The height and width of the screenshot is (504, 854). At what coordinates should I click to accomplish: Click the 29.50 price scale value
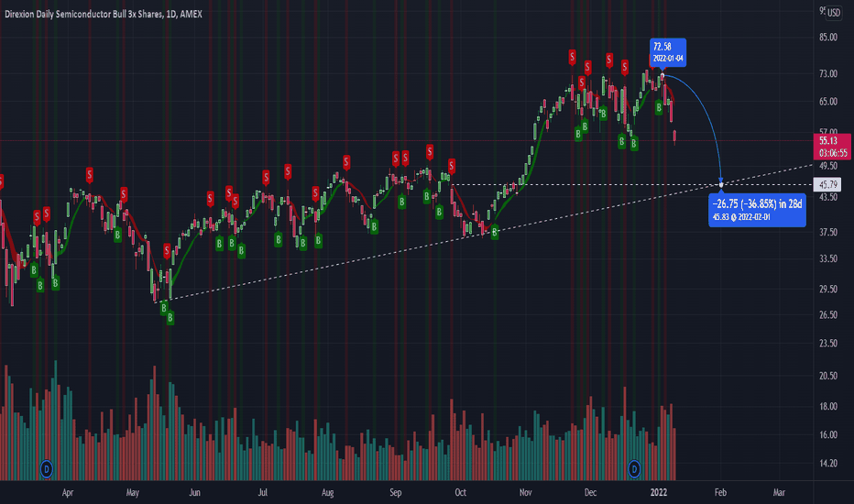click(x=827, y=289)
